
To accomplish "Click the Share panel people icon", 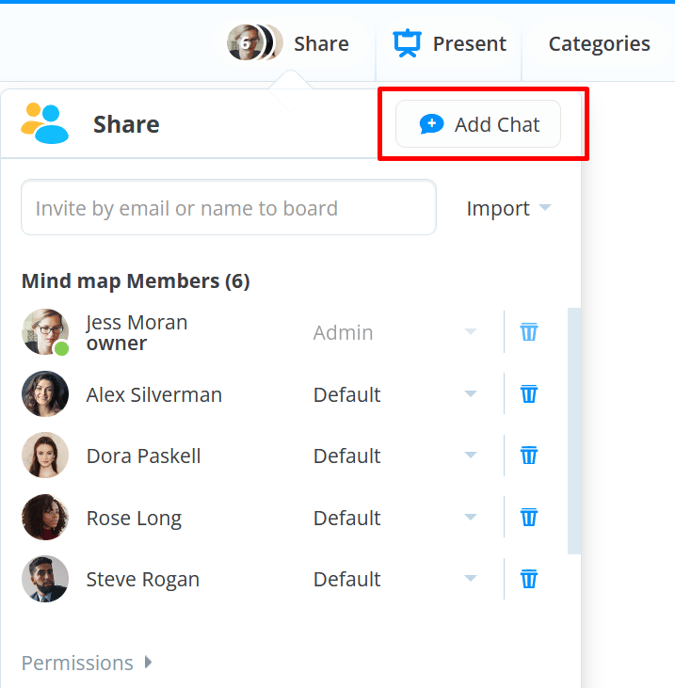I will pos(45,124).
